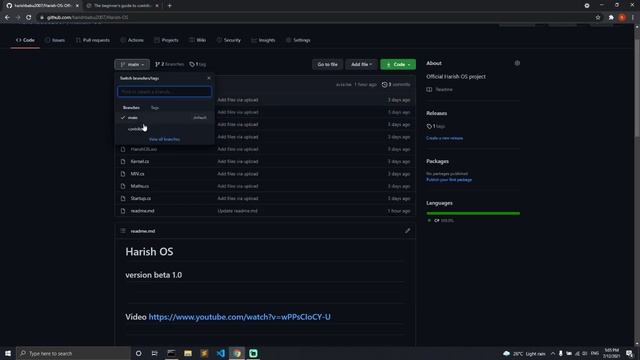Screen dimensions: 640x360
Task: Switch to the beginner's guide browser tab
Action: click(x=122, y=6)
